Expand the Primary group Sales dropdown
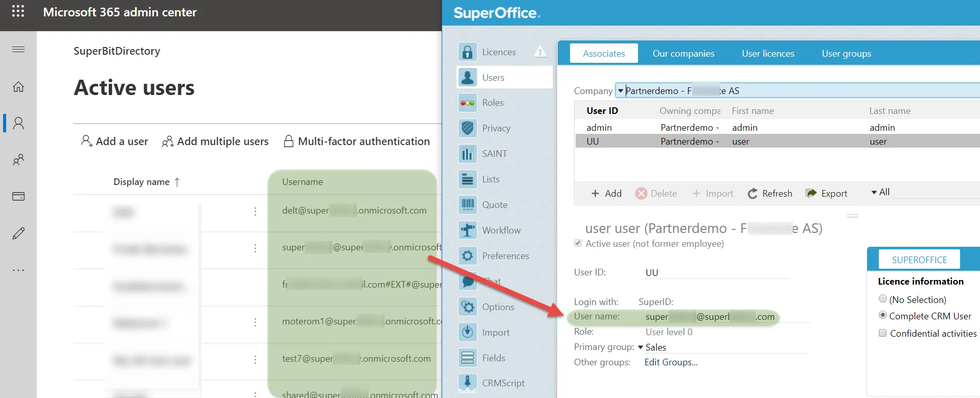 pyautogui.click(x=641, y=347)
